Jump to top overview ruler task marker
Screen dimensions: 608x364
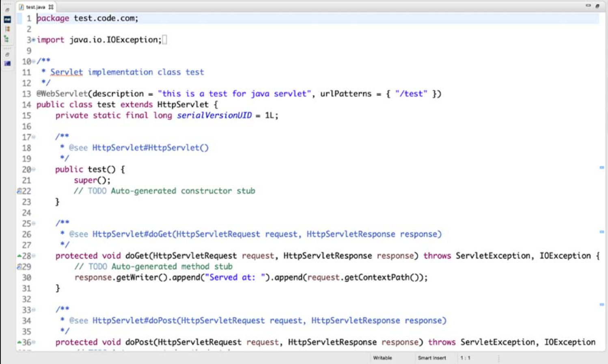tap(602, 167)
